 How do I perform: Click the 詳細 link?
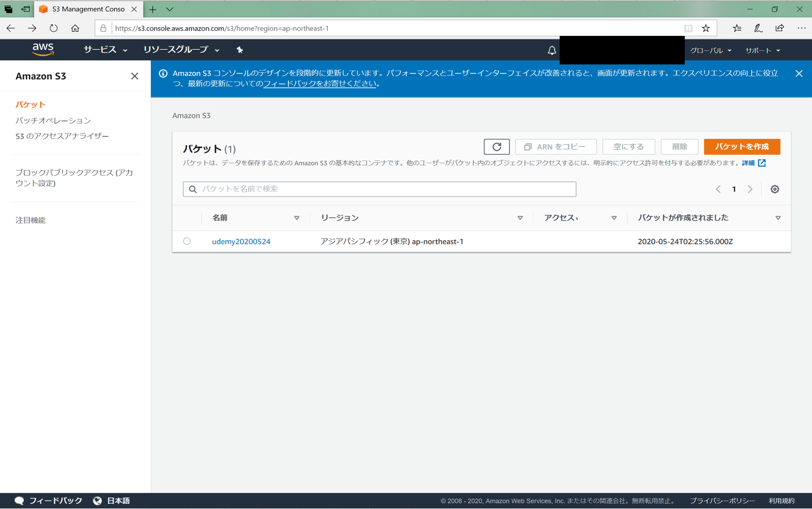click(x=748, y=163)
